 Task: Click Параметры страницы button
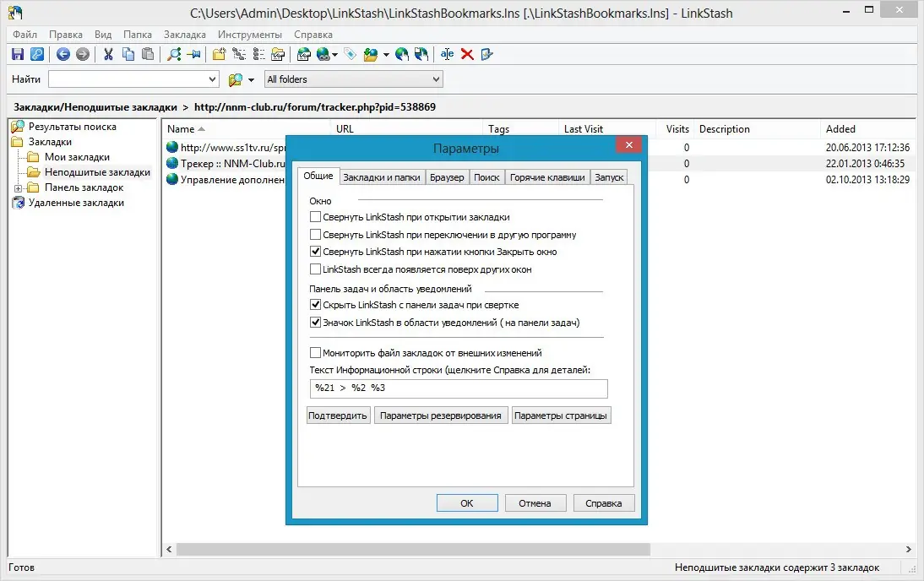click(561, 415)
